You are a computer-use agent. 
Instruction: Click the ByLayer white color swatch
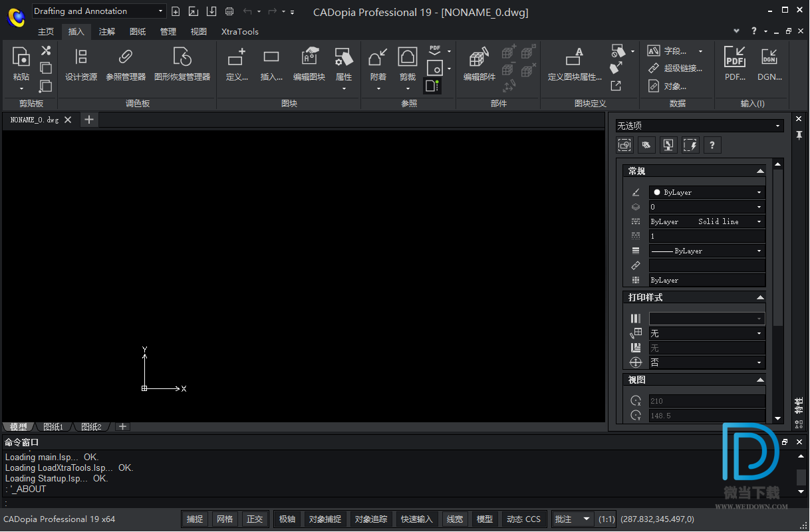656,192
